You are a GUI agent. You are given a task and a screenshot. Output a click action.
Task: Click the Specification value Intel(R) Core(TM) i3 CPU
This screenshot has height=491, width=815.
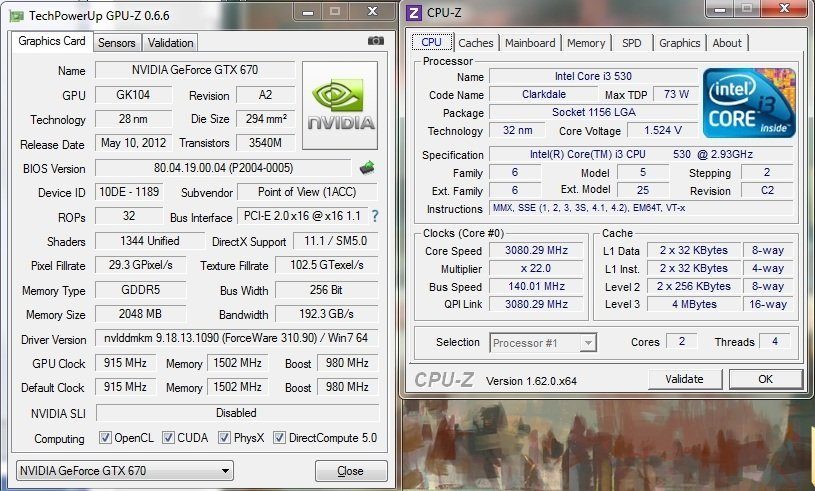point(641,154)
